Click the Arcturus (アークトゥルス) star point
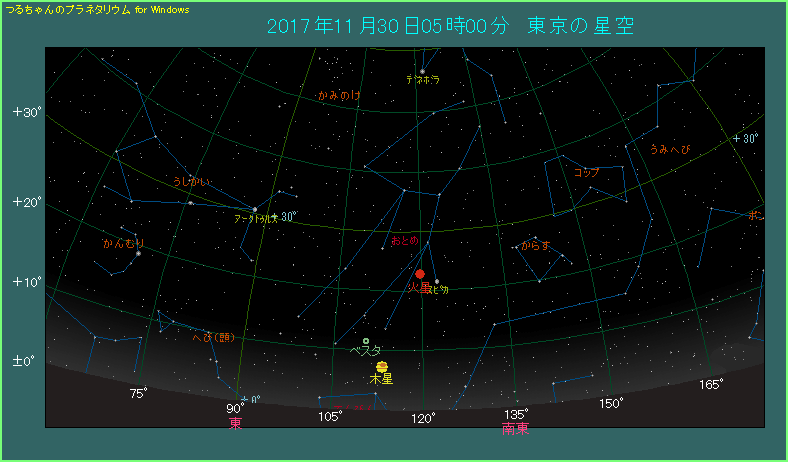The image size is (788, 462). coord(255,209)
